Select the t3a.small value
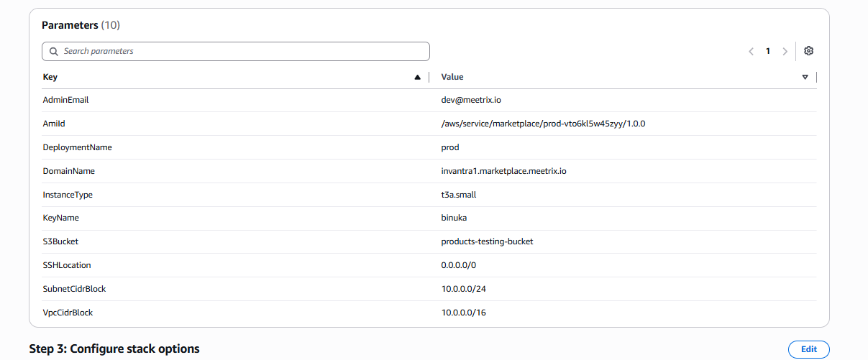 pos(459,195)
